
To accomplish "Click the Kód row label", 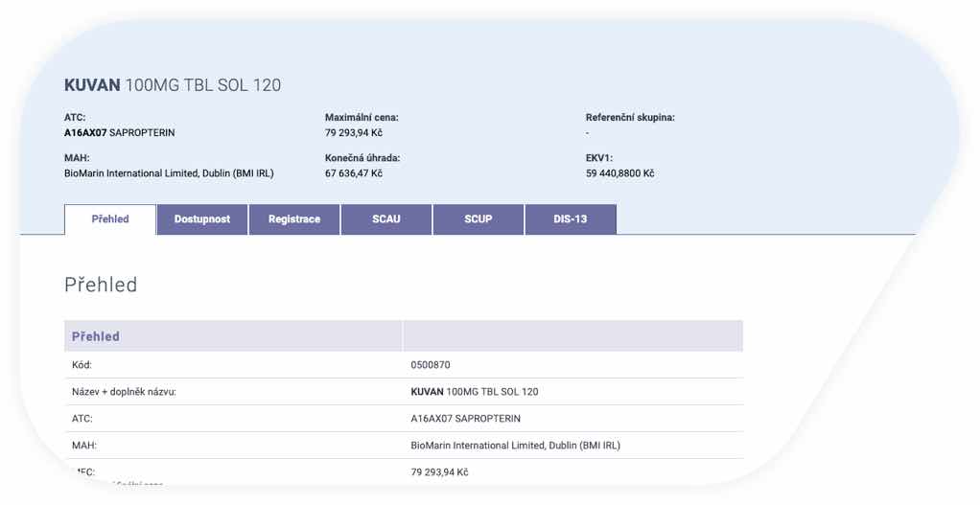I will pos(82,365).
